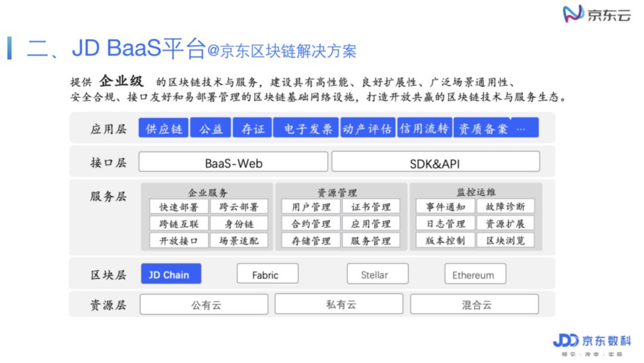Click the bold 企业级 text
This screenshot has height=363, width=644.
tap(122, 81)
